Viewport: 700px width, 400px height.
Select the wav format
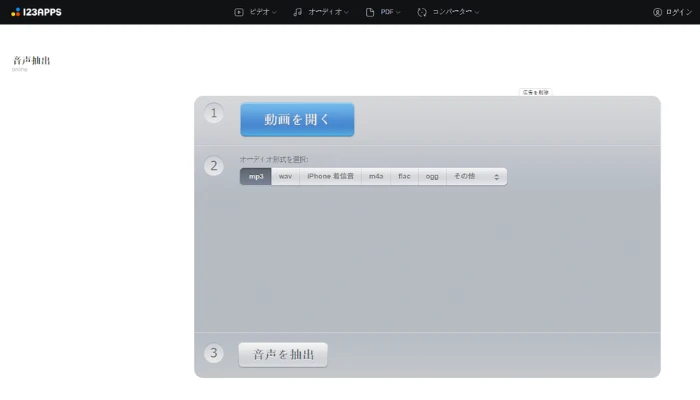[285, 176]
